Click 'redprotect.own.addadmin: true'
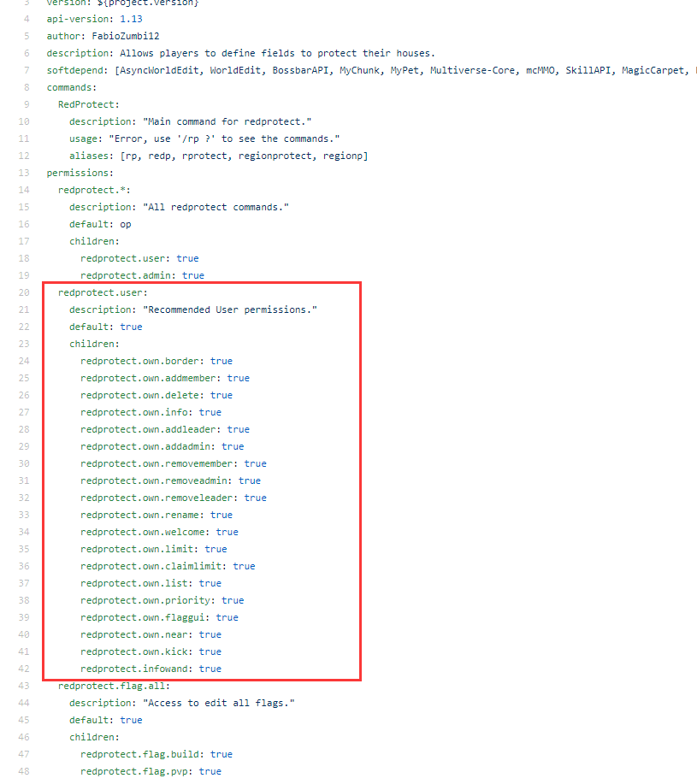Screen dimensions: 697x784 pyautogui.click(x=162, y=446)
